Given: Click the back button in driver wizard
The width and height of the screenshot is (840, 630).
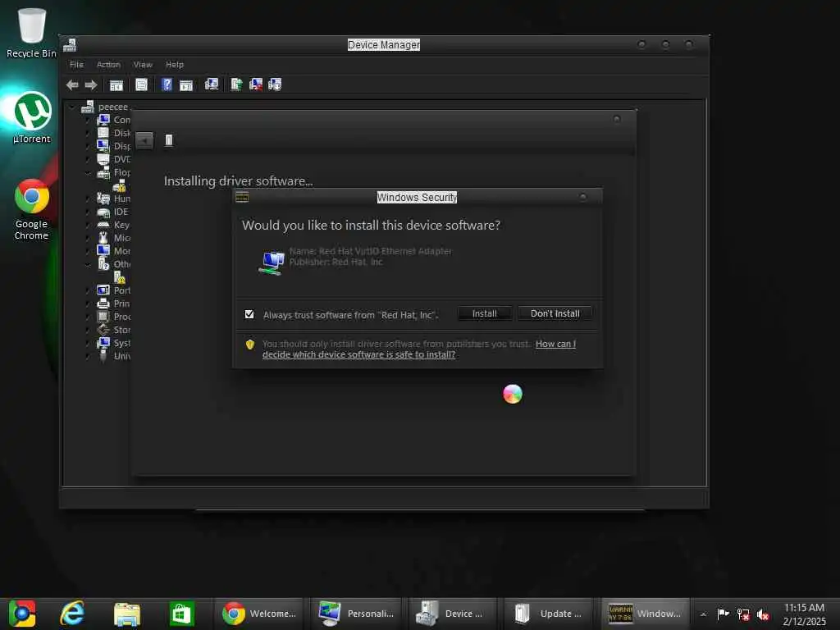Looking at the screenshot, I should click(144, 140).
